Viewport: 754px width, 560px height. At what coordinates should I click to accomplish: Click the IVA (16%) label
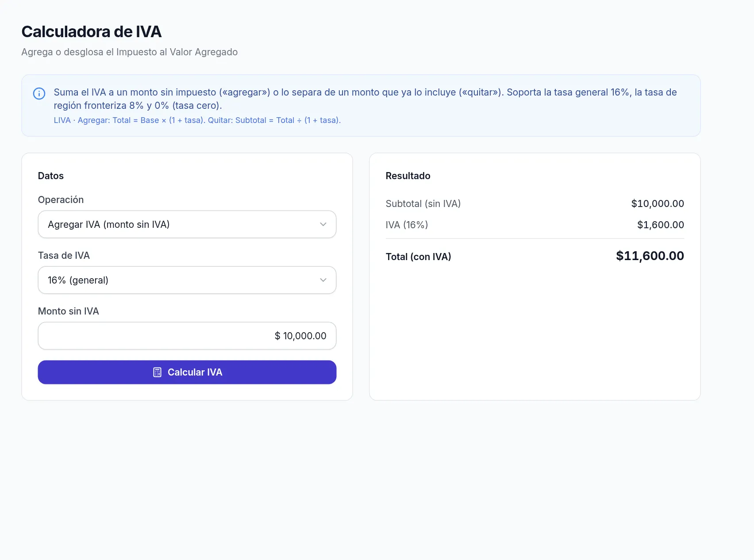tap(407, 225)
